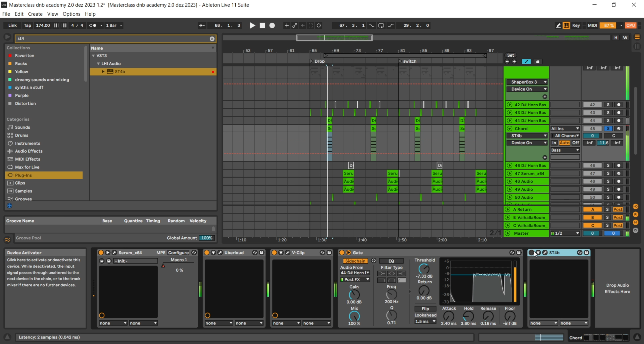The height and width of the screenshot is (344, 644).
Task: Open the Options menu
Action: click(71, 14)
